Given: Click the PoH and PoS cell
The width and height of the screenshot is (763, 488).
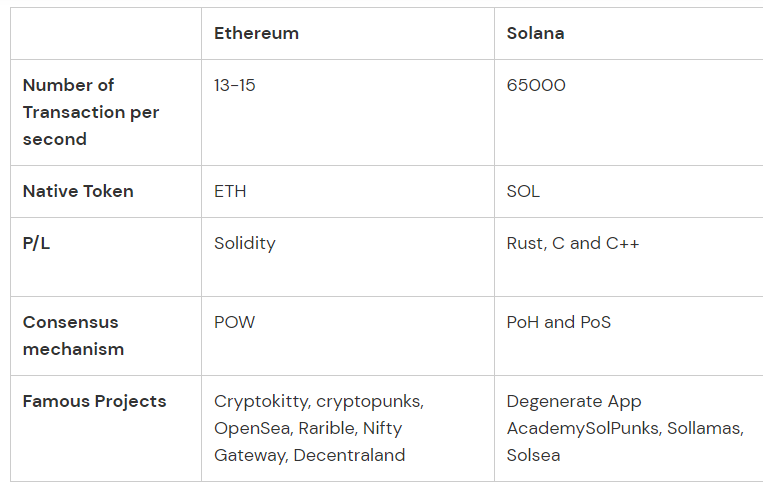Looking at the screenshot, I should pyautogui.click(x=559, y=322).
